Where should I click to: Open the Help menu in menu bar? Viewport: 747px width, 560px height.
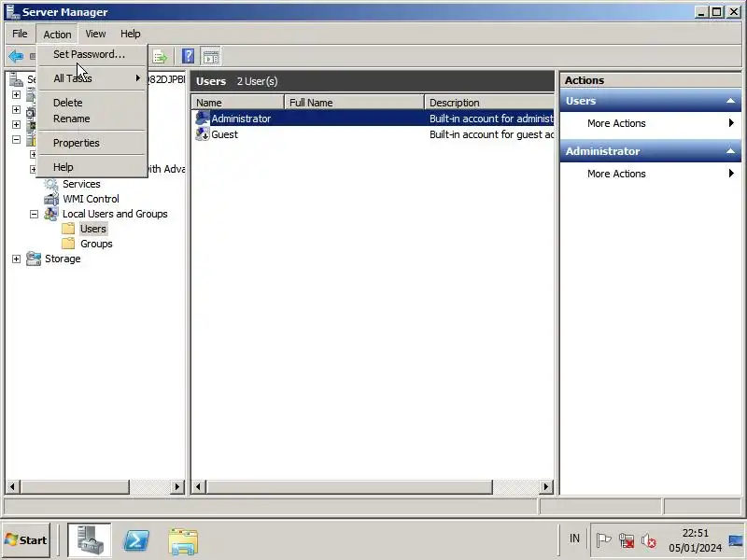(x=130, y=34)
